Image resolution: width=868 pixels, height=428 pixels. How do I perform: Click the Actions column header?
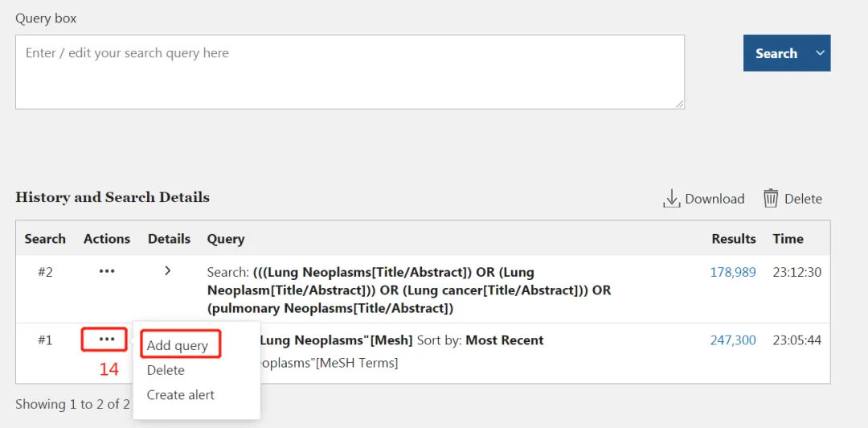[107, 239]
